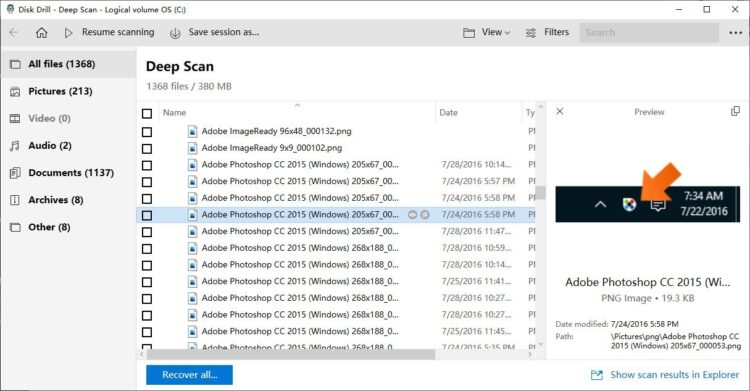Check box for 268x188 file dated 7/25/2016 11:41
Screen dimensions: 750x391
pos(147,282)
